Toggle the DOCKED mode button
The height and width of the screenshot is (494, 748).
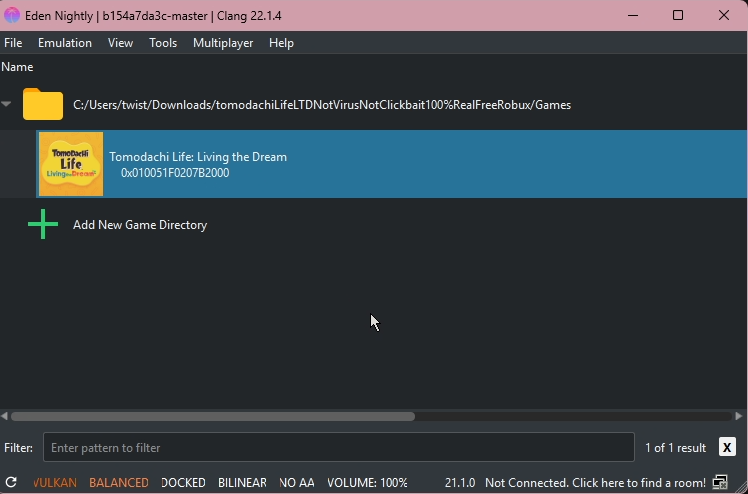(x=183, y=483)
